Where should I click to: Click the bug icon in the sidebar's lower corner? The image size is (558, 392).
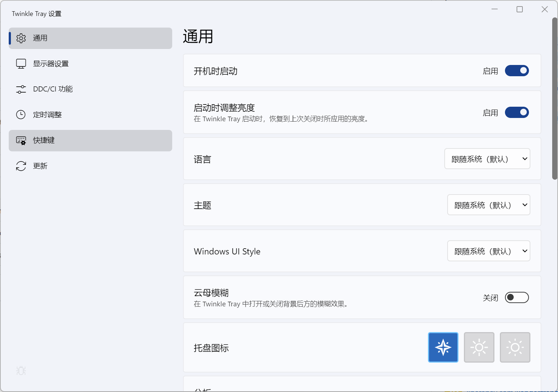click(21, 371)
